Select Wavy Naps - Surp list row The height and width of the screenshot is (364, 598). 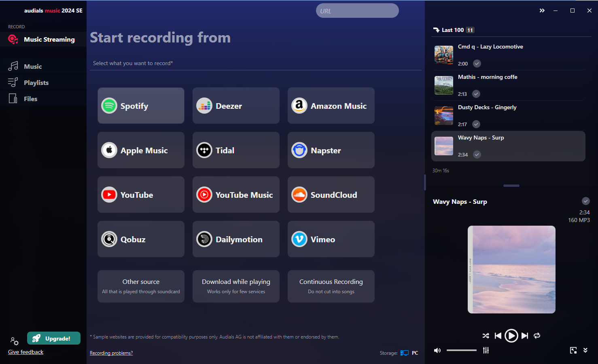click(x=508, y=146)
